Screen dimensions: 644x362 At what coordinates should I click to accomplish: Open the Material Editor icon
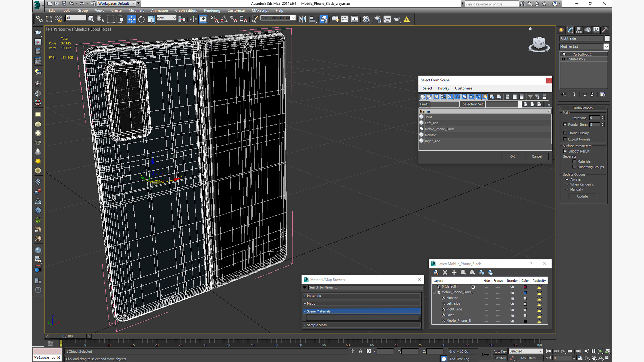pyautogui.click(x=366, y=19)
